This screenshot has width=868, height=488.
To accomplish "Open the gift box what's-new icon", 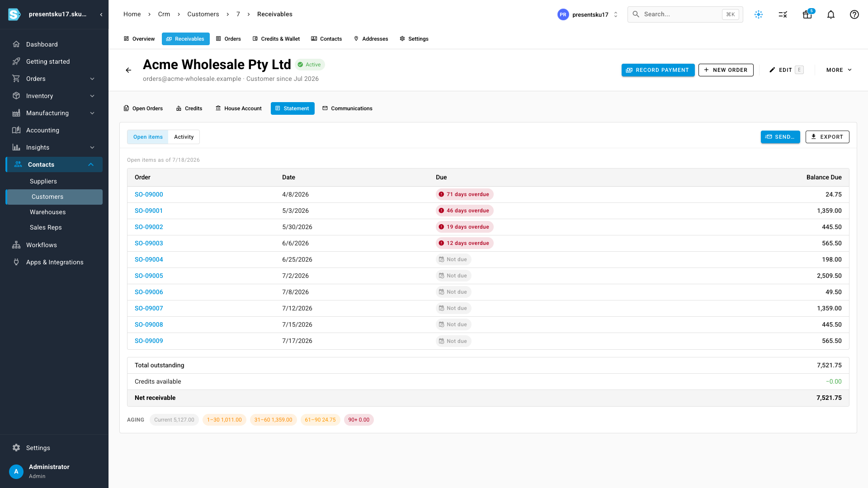I will click(807, 14).
